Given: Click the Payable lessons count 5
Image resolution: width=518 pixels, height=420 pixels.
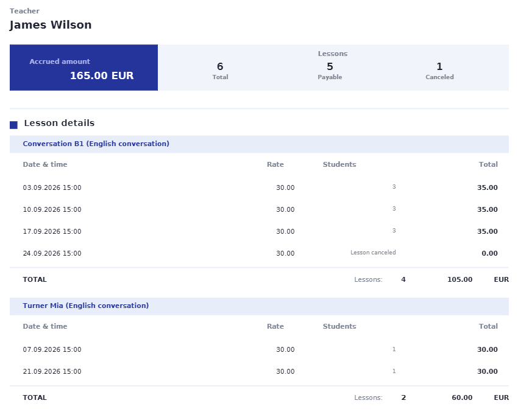Looking at the screenshot, I should (x=330, y=66).
